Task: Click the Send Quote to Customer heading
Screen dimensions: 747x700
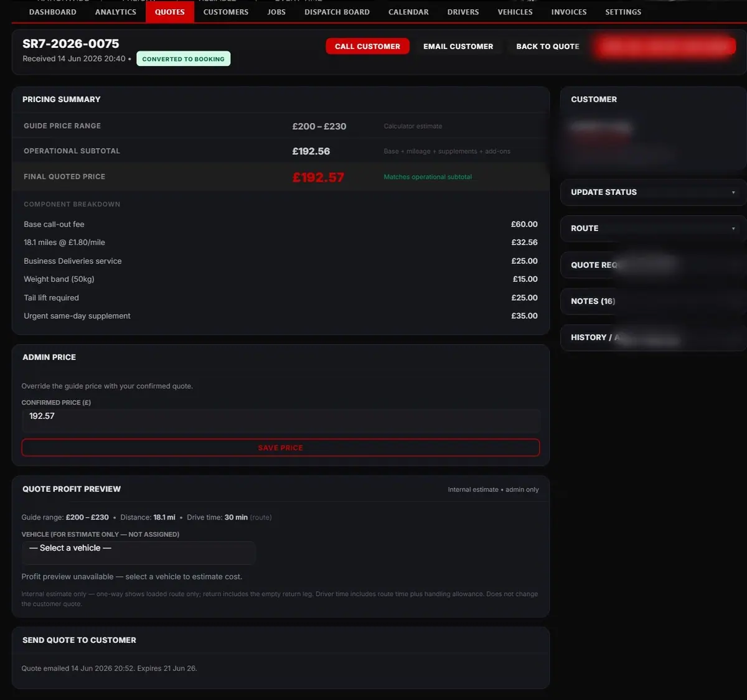Action: click(x=79, y=640)
